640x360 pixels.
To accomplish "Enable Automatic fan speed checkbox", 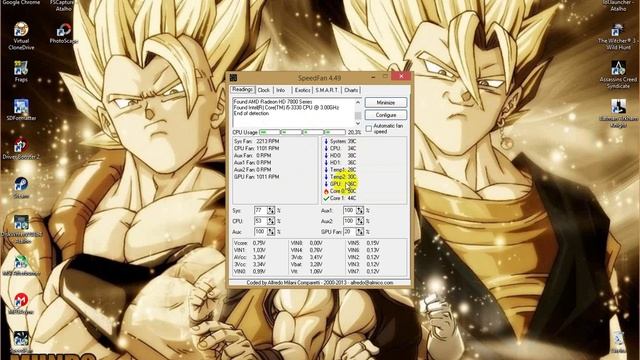I will tap(369, 129).
